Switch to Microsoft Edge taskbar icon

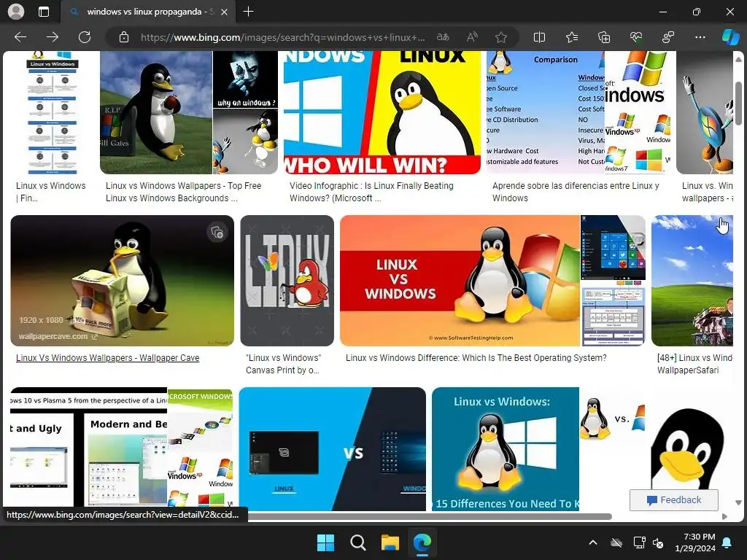[x=422, y=542]
